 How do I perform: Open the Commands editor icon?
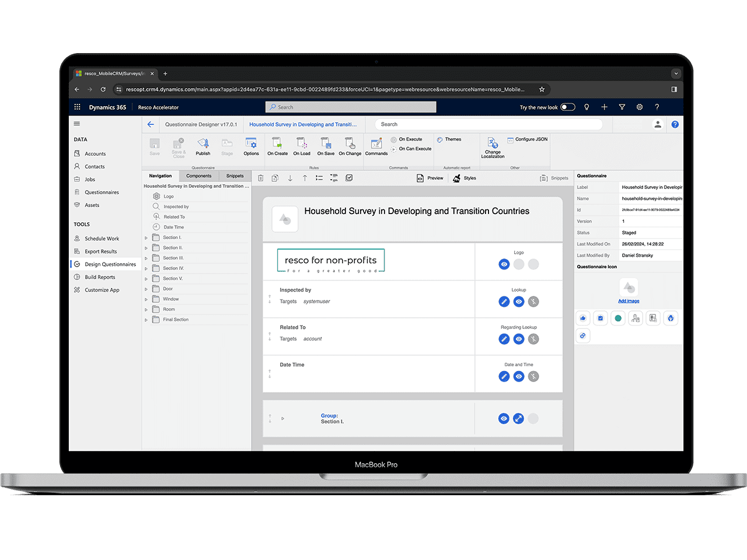(376, 143)
